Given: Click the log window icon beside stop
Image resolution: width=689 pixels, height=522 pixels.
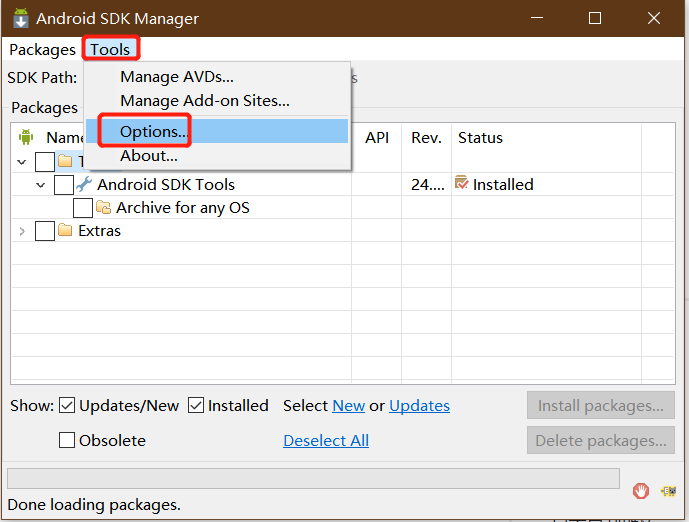Looking at the screenshot, I should (668, 491).
